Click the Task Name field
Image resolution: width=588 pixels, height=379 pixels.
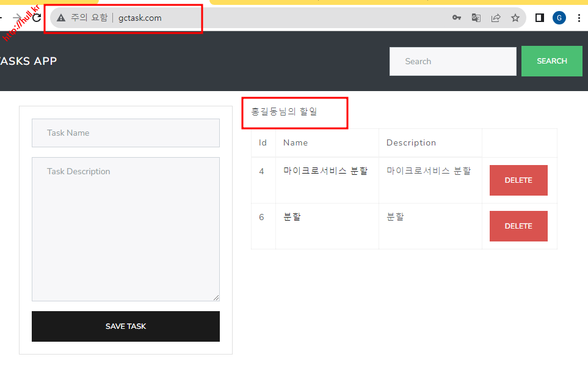click(x=125, y=133)
